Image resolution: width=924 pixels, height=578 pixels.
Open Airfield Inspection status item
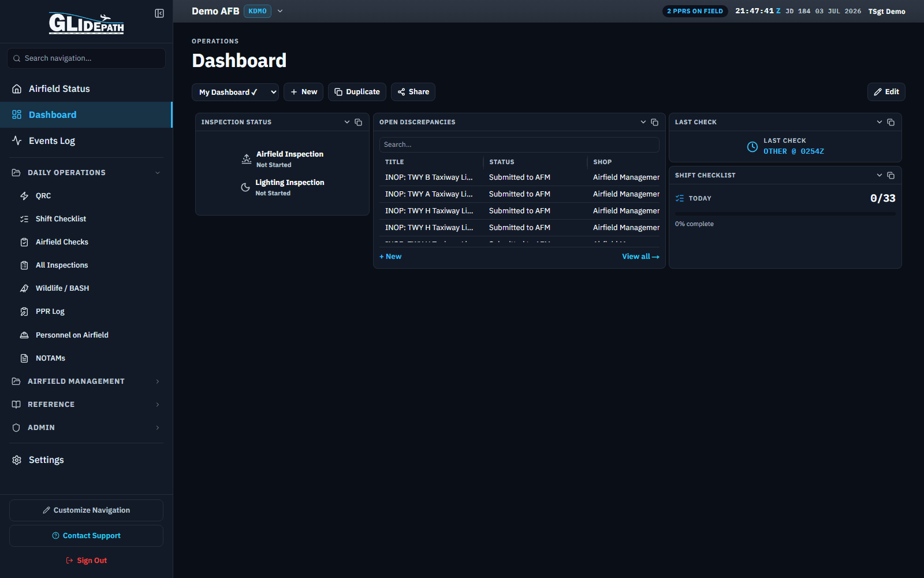tap(282, 159)
